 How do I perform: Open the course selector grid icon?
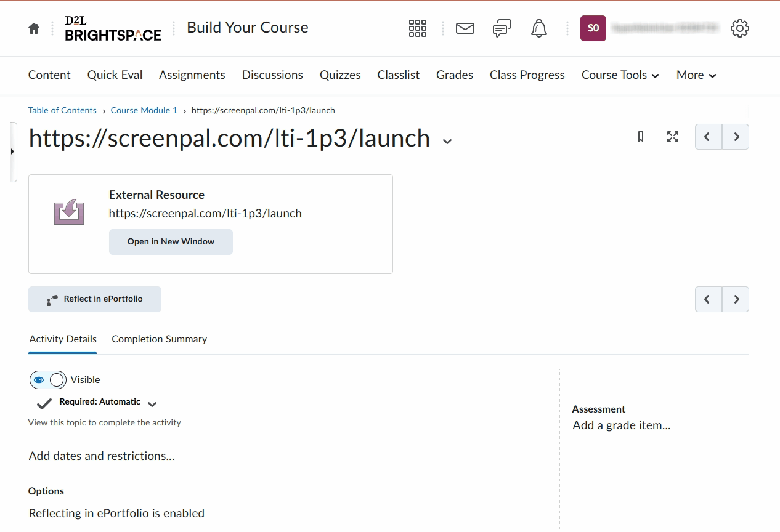coord(417,28)
